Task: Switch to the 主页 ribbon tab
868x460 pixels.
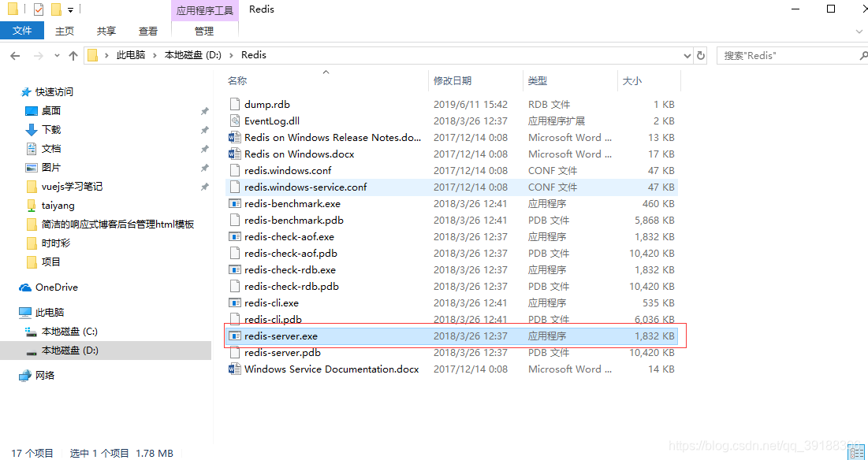Action: coord(65,32)
